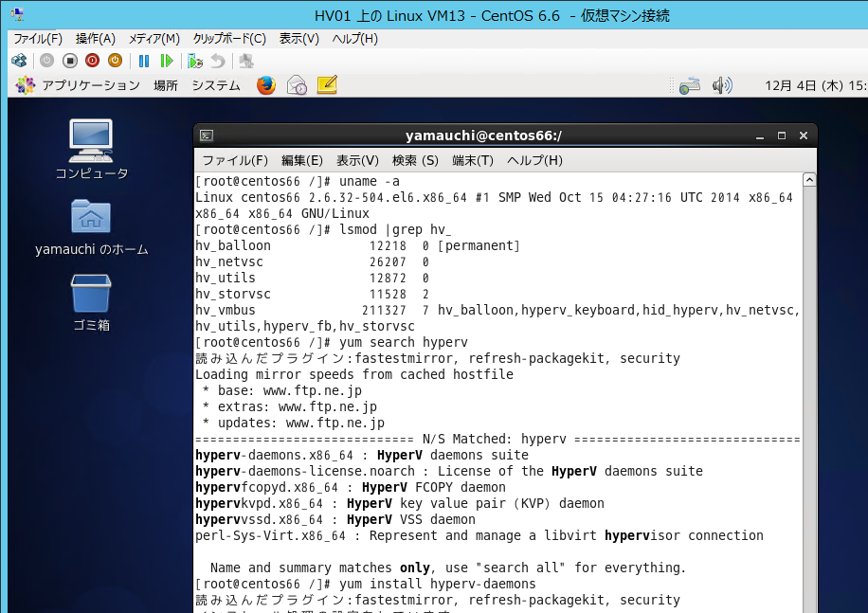Open terminal 検索(S) menu
Viewport: 868px width, 613px height.
[x=415, y=160]
